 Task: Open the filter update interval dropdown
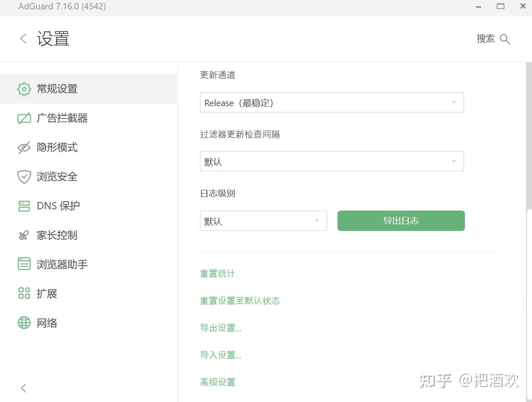pos(332,161)
